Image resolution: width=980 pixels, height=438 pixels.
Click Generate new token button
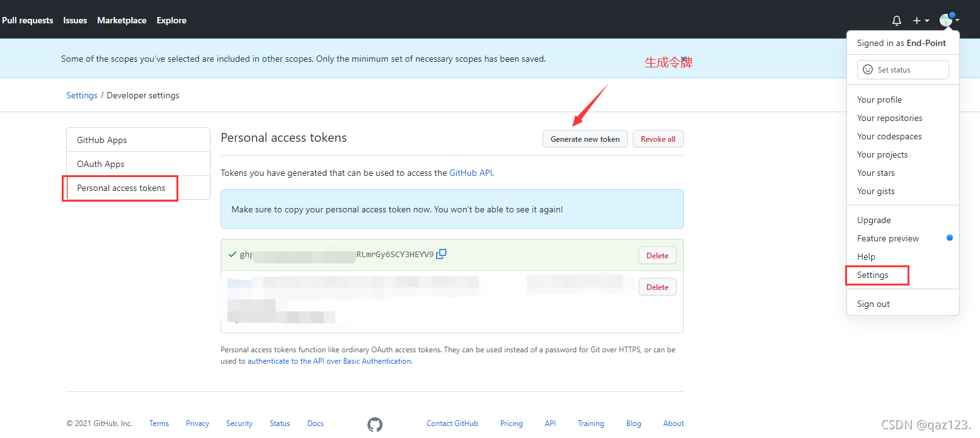pos(585,139)
